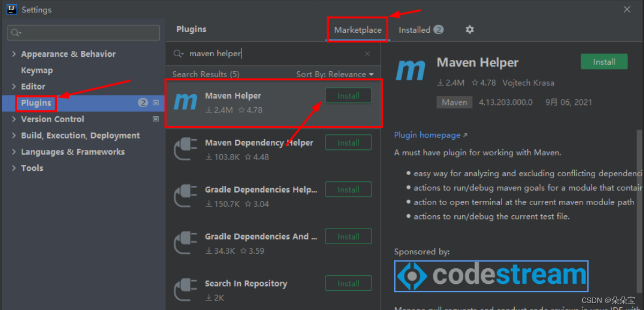644x310 pixels.
Task: Click the Installed count badge showing 2
Action: click(x=439, y=29)
